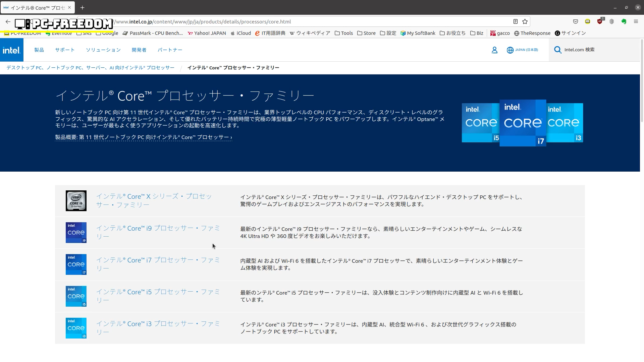Expand the Tools bookmark folder

point(344,33)
